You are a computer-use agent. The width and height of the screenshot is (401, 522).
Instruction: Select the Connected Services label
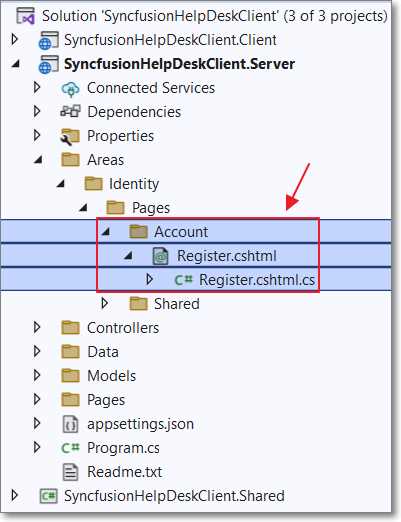pyautogui.click(x=151, y=88)
